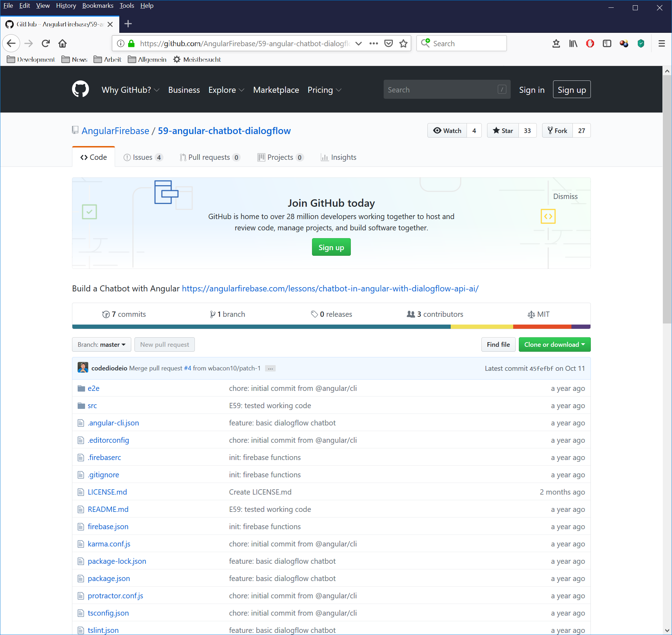
Task: Switch to the Issues tab
Action: pos(143,157)
